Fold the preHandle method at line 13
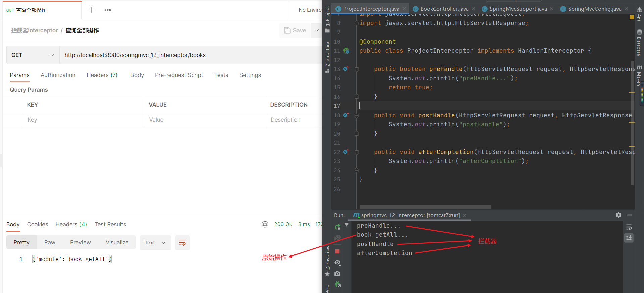Screen dimensions: 644x293 pyautogui.click(x=357, y=69)
